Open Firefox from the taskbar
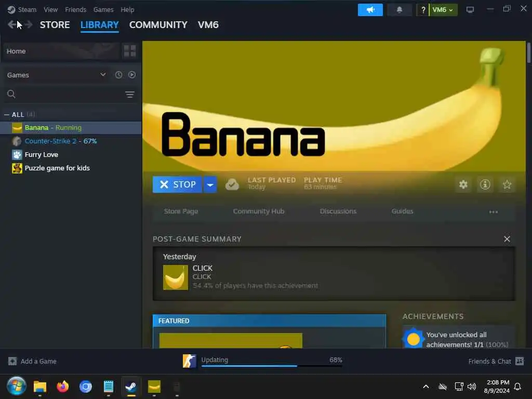The height and width of the screenshot is (399, 532). pos(63,387)
